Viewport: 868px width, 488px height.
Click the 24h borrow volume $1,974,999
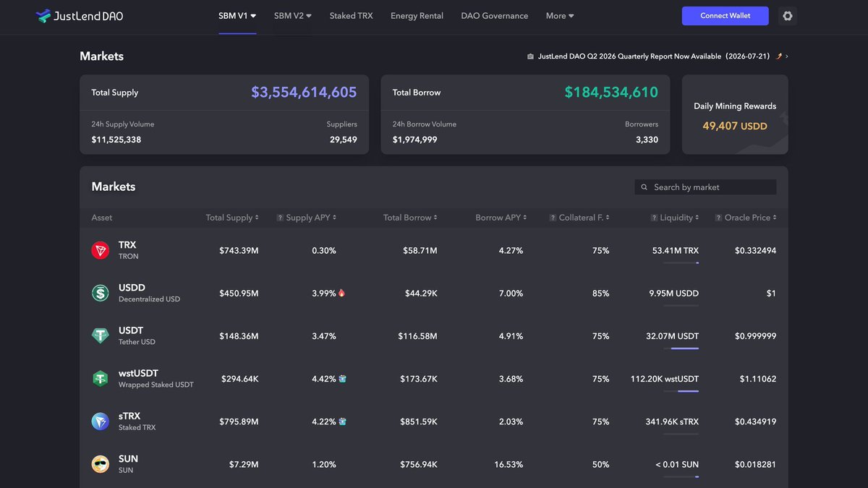coord(415,140)
